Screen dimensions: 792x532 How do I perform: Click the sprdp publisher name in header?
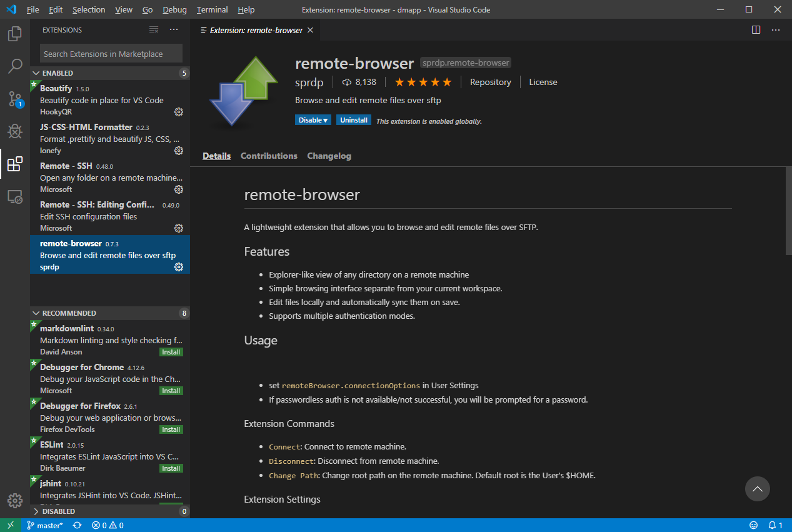click(309, 82)
